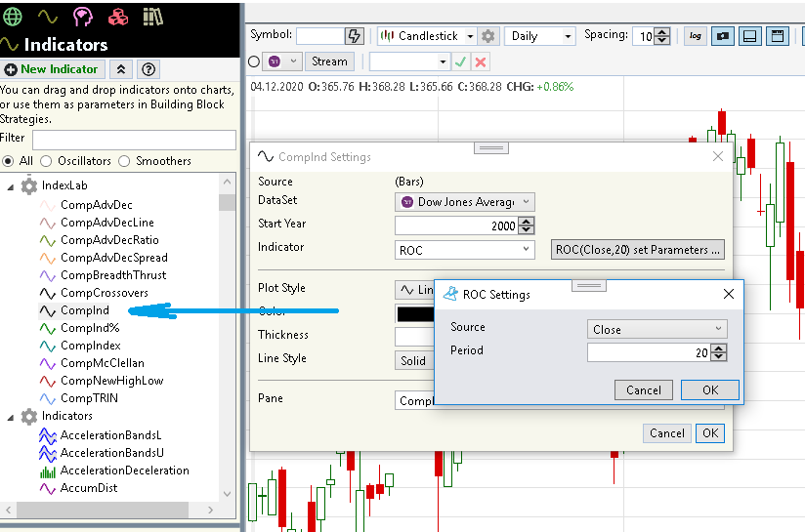The height and width of the screenshot is (532, 805).
Task: Open the red building blocks icon
Action: click(x=118, y=17)
